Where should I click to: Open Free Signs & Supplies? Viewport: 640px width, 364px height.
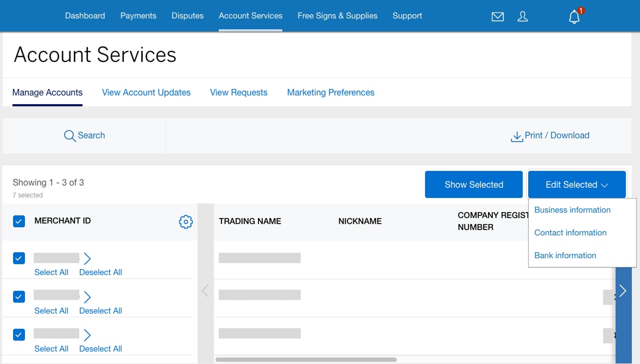338,16
